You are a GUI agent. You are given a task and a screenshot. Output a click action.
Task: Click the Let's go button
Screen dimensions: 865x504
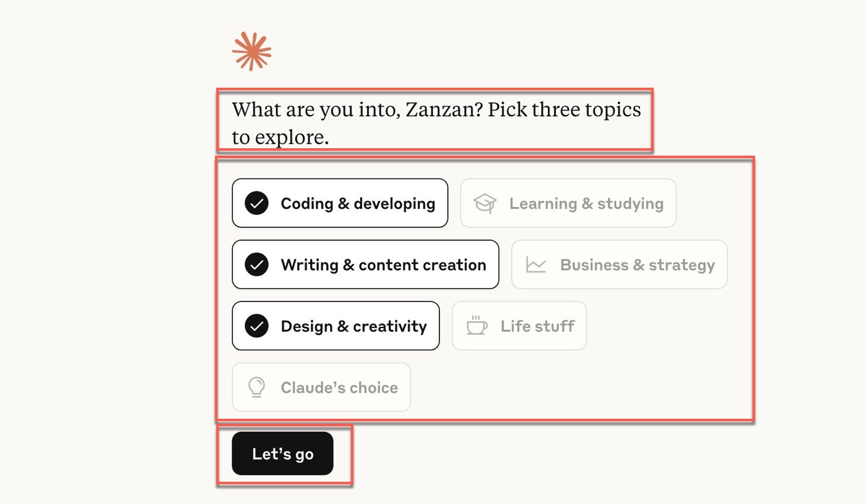click(282, 454)
